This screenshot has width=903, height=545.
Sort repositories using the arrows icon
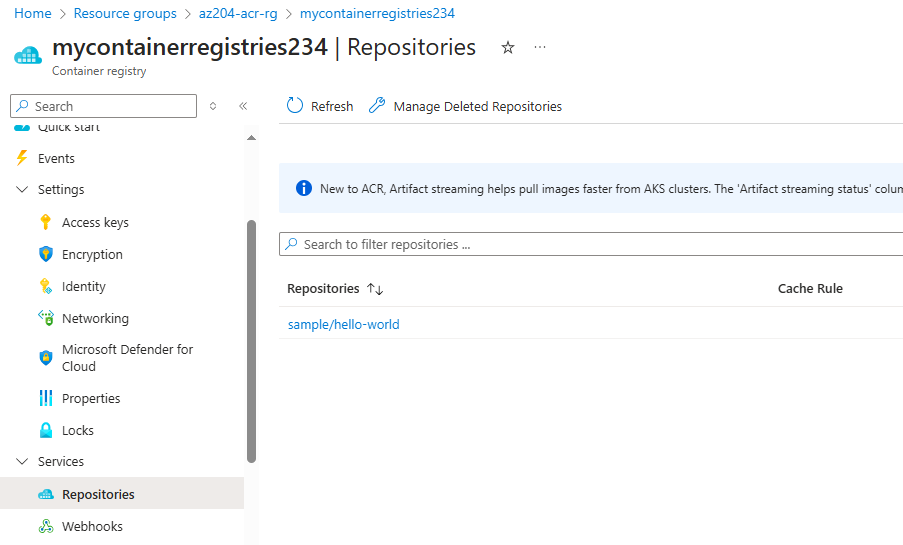click(375, 289)
